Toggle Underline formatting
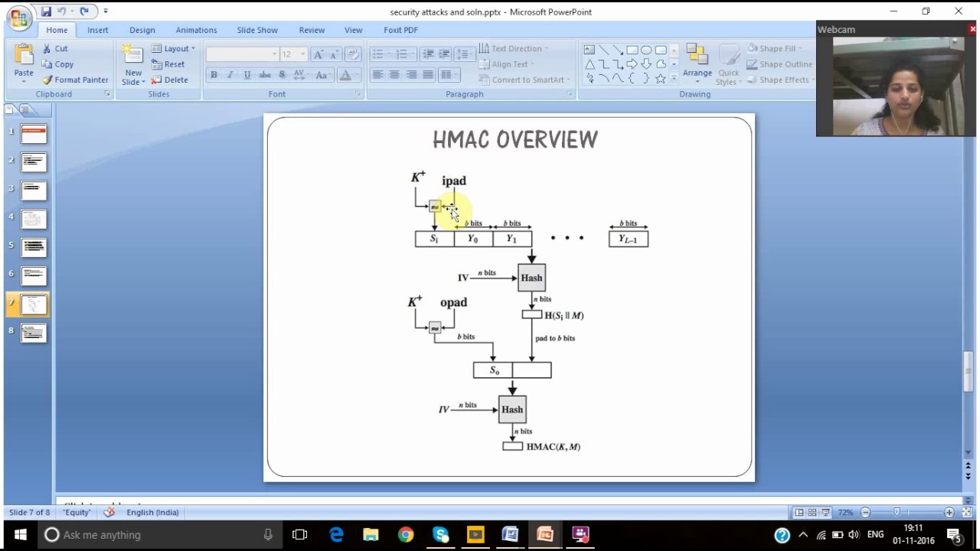 click(247, 74)
